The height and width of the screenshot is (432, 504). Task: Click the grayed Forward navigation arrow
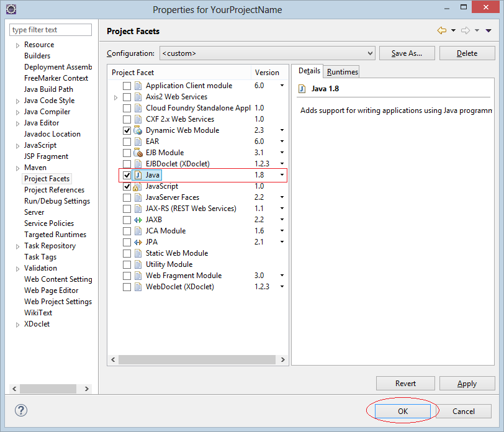click(465, 30)
